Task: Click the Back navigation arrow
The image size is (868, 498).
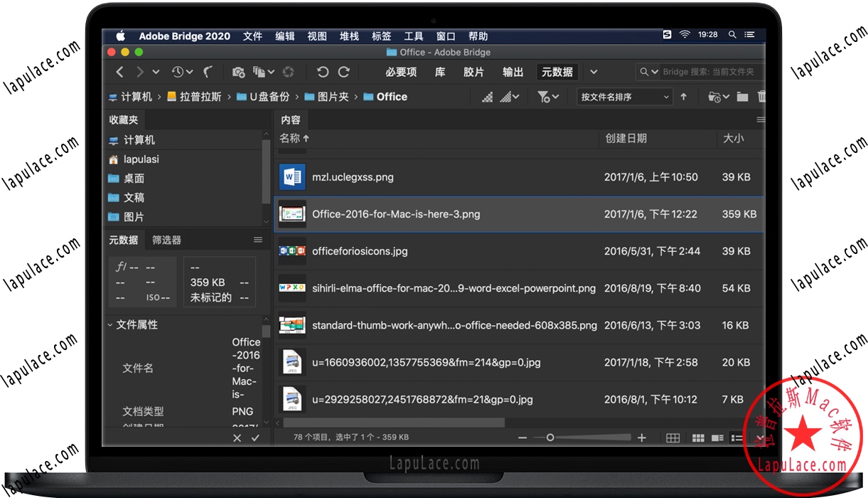Action: click(119, 71)
